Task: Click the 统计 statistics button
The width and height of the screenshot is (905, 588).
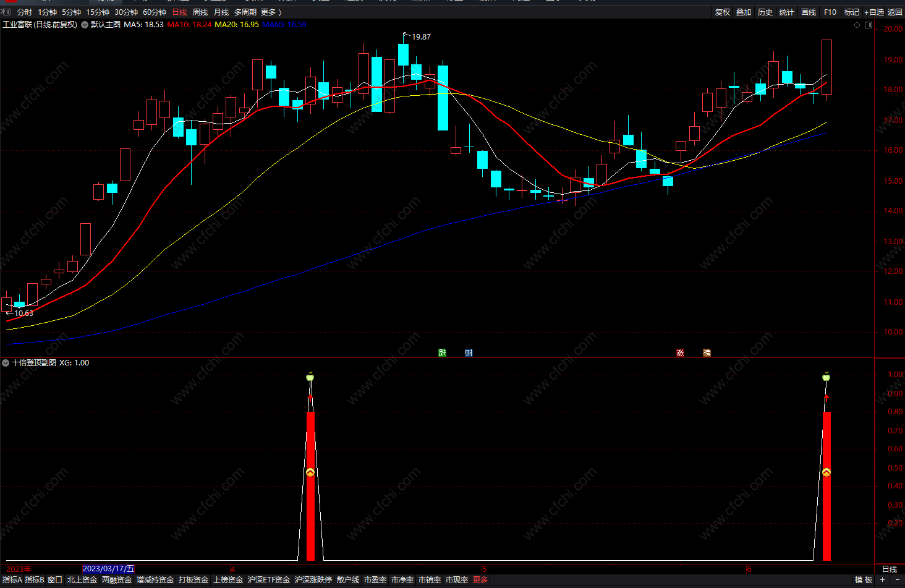Action: tap(787, 12)
